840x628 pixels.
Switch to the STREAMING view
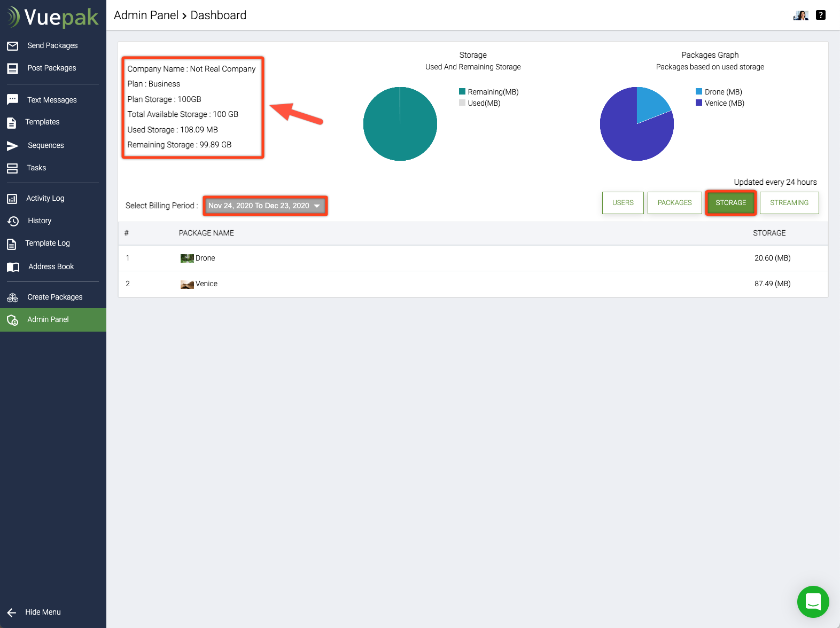[789, 203]
